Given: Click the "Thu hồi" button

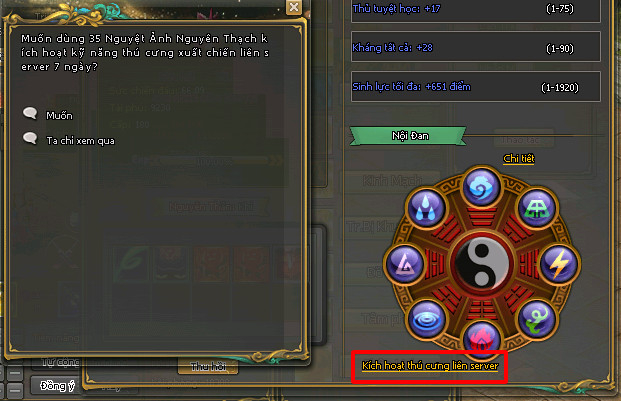Looking at the screenshot, I should click(208, 367).
